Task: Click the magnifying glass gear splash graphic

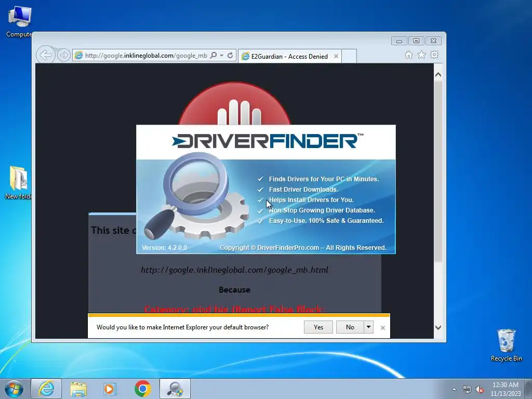Action: [196, 196]
